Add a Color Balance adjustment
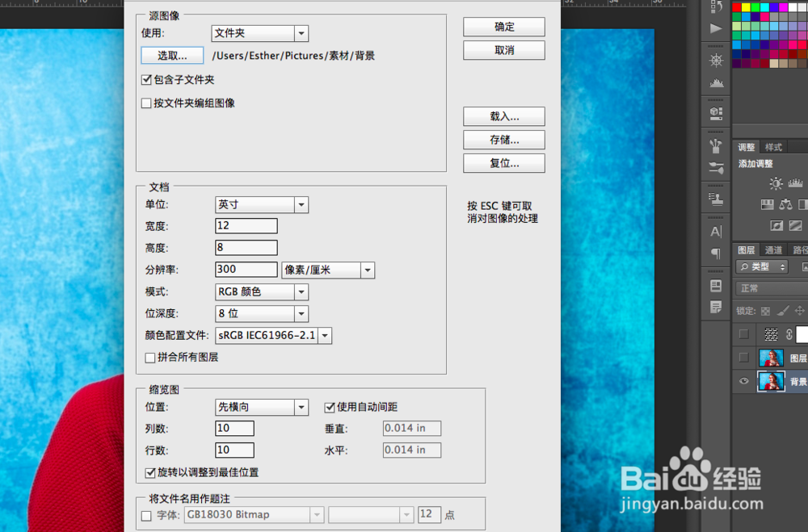Screen dimensions: 808x532 point(786,205)
